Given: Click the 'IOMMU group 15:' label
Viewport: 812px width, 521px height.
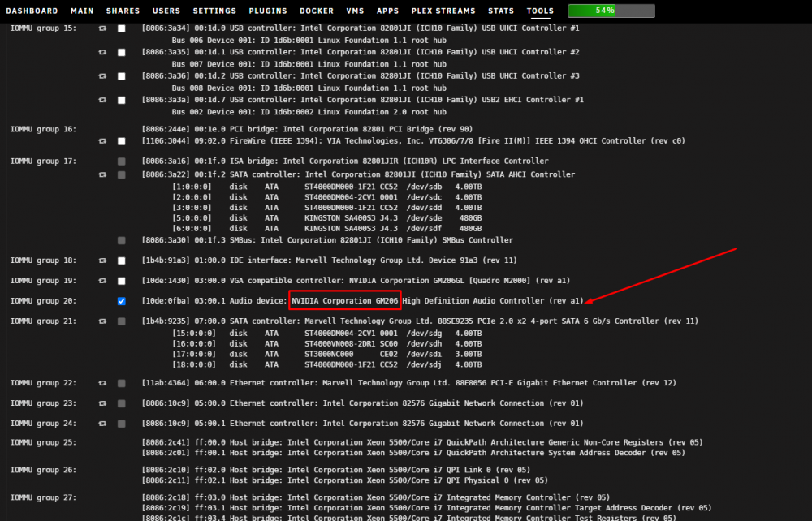Looking at the screenshot, I should (x=44, y=28).
